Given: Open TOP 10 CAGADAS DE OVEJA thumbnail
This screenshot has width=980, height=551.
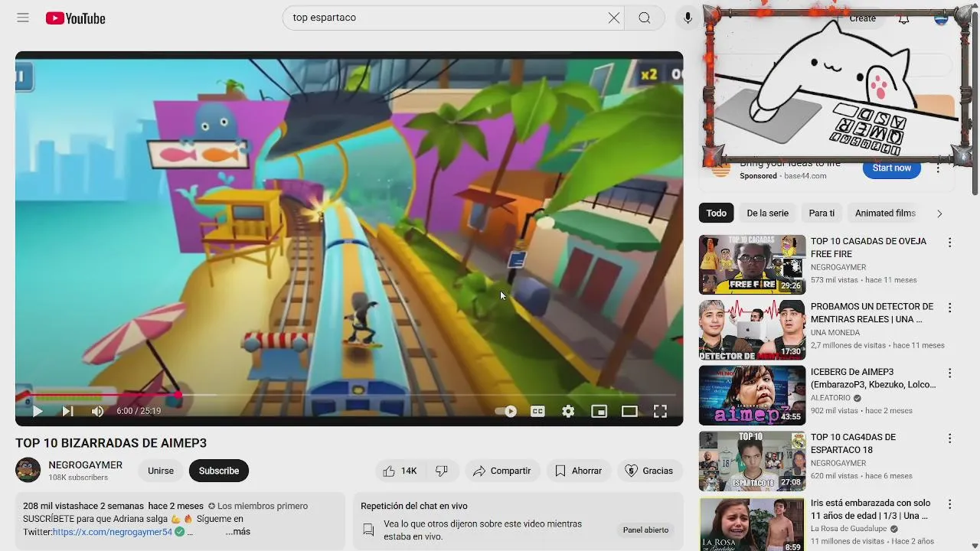Looking at the screenshot, I should pyautogui.click(x=752, y=265).
